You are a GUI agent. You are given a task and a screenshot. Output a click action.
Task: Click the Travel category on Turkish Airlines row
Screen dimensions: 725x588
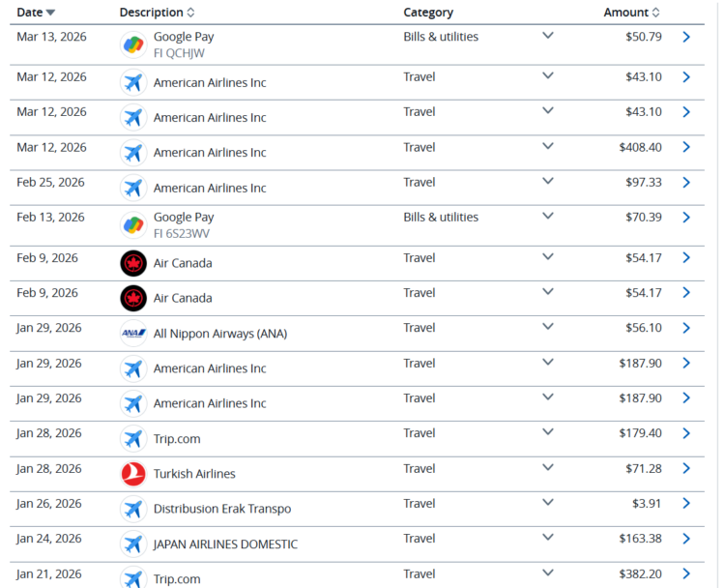pos(420,469)
